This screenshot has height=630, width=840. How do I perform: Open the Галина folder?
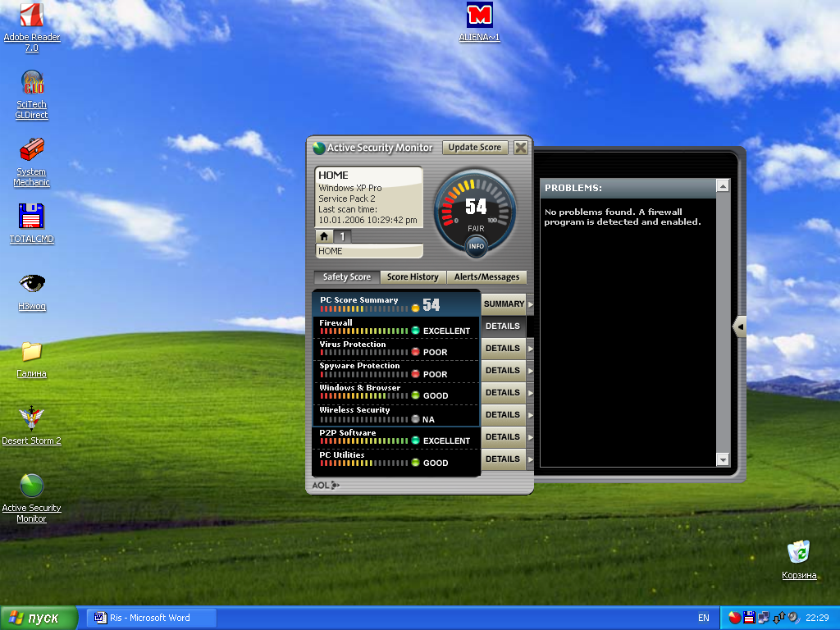32,359
